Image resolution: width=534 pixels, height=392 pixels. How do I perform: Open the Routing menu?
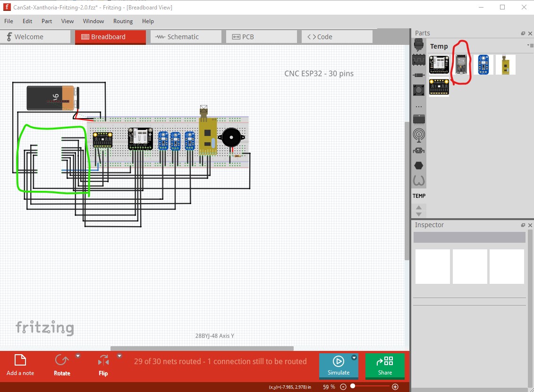coord(123,21)
